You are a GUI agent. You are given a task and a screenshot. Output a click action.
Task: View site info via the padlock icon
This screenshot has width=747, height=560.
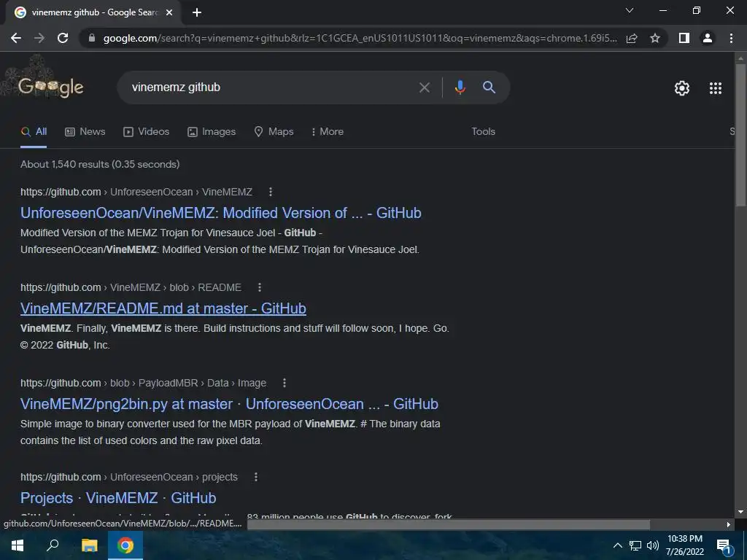(x=92, y=38)
